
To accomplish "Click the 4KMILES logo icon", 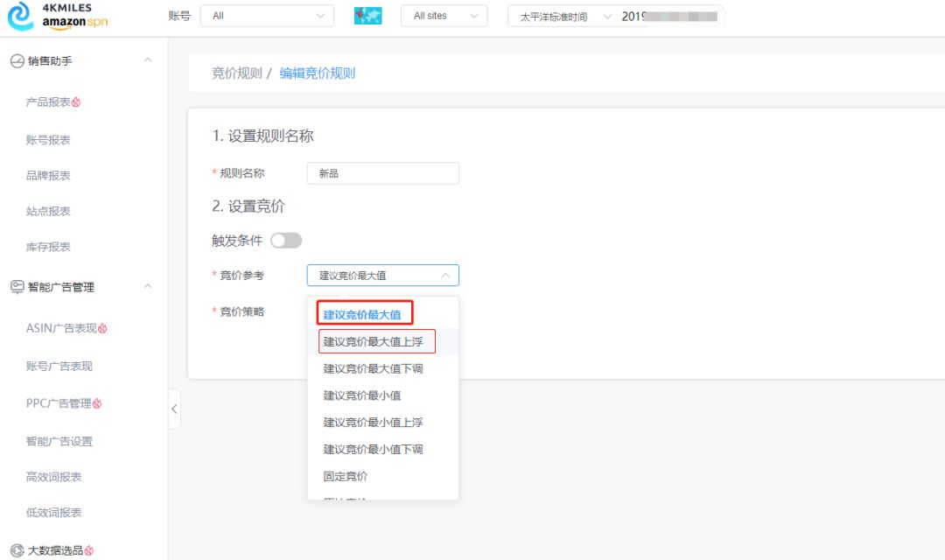I will coord(21,16).
